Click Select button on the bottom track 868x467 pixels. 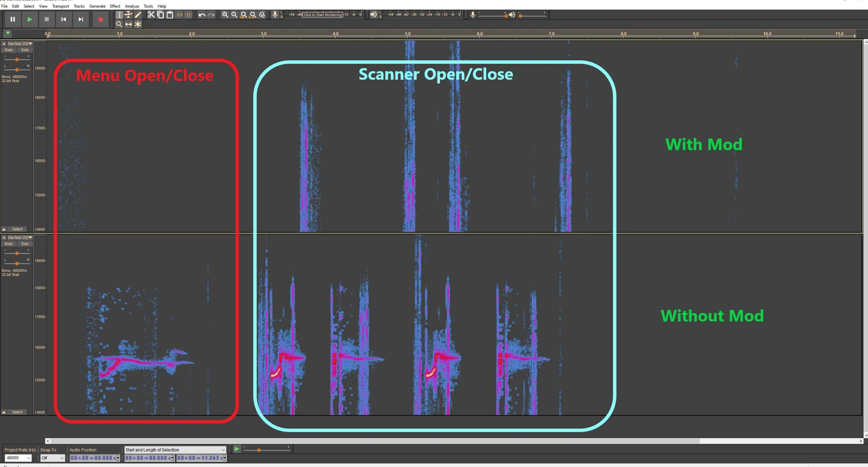click(17, 412)
